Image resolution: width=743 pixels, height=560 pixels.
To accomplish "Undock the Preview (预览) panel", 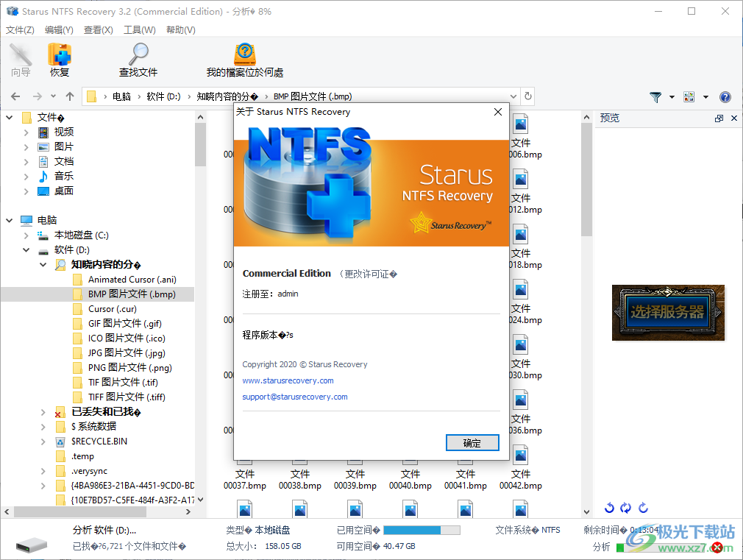I will click(719, 118).
